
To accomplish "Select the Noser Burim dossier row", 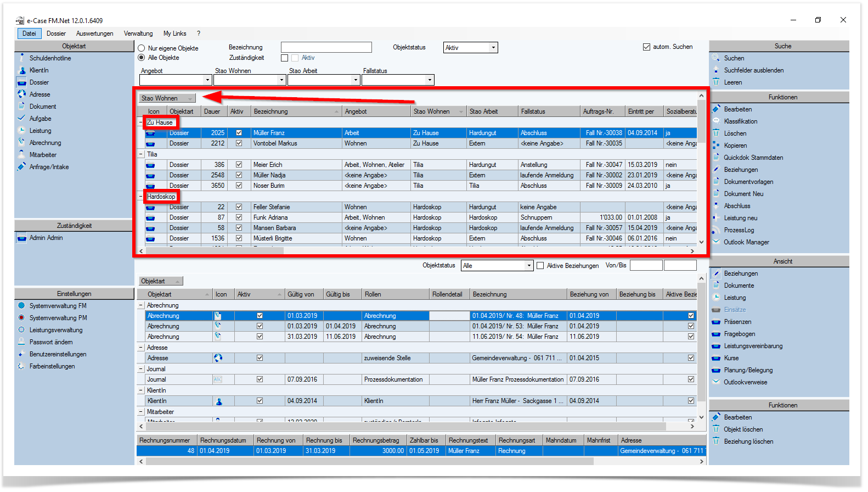I will pyautogui.click(x=421, y=186).
